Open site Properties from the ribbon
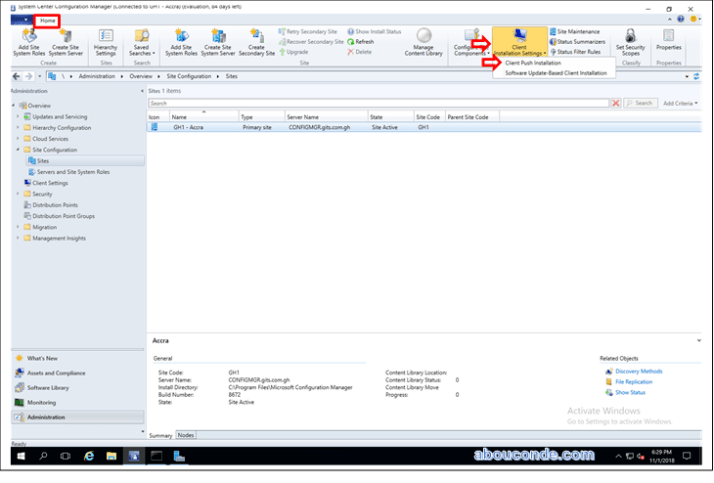 (668, 41)
